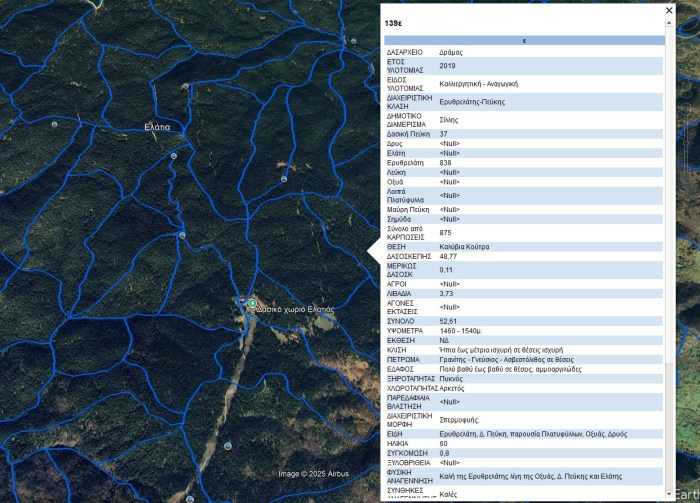Click the ΥΨΟΜΕΤΡΑ value 1460 - 1540μ.
Image resolution: width=700 pixels, height=503 pixels.
461,331
